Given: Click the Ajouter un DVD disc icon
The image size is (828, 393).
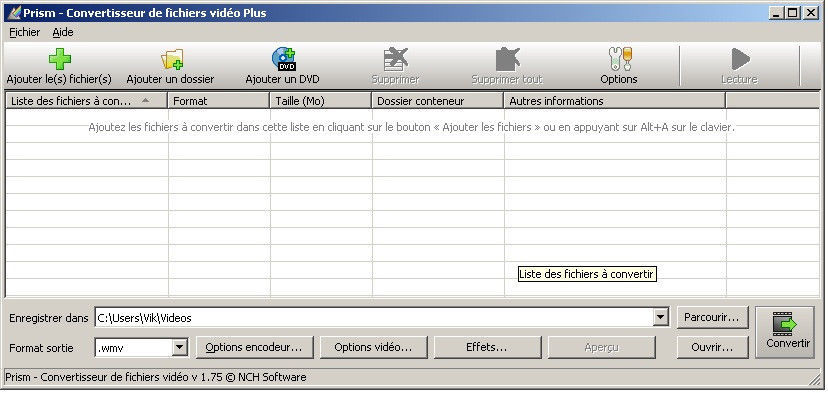Looking at the screenshot, I should pyautogui.click(x=284, y=59).
